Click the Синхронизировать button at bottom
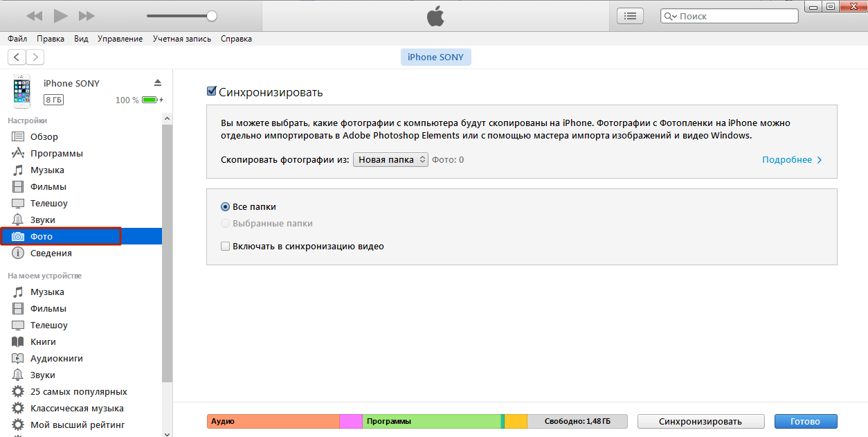Image resolution: width=868 pixels, height=437 pixels. coord(700,421)
